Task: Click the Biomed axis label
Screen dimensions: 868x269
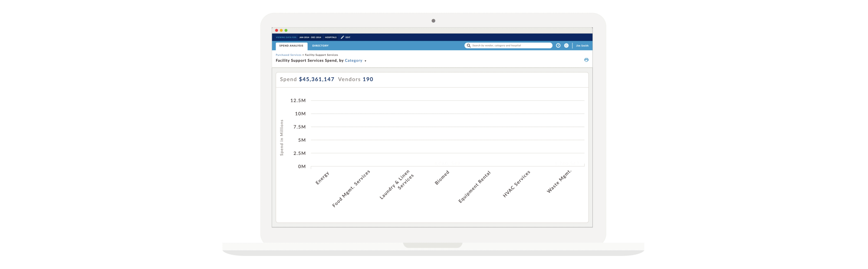Action: click(442, 177)
